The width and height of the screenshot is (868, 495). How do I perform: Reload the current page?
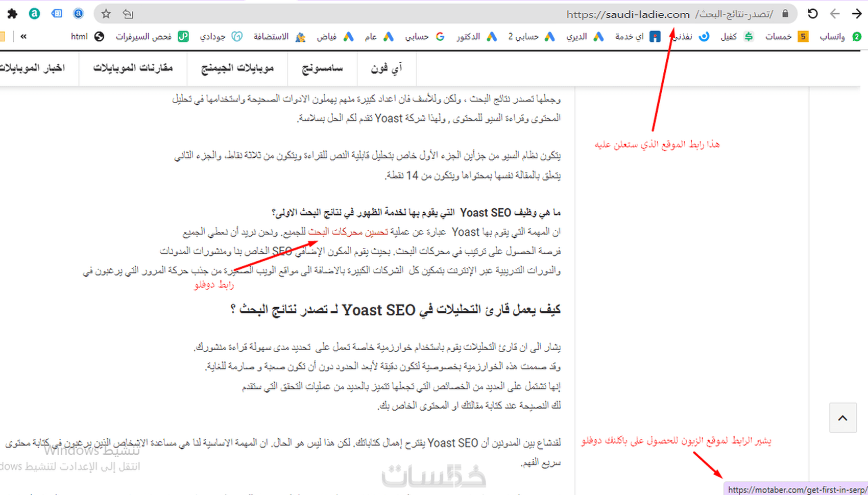pos(812,14)
